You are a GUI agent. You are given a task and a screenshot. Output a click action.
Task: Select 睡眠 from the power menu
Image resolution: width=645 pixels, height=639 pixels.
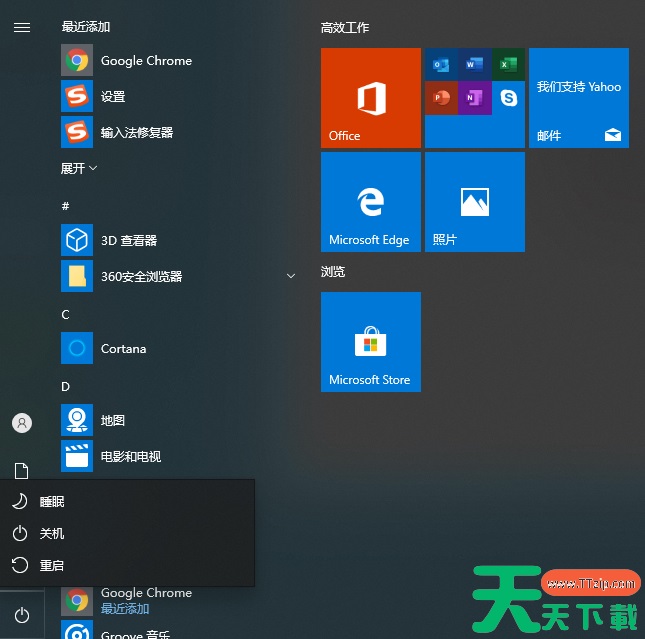(x=52, y=502)
